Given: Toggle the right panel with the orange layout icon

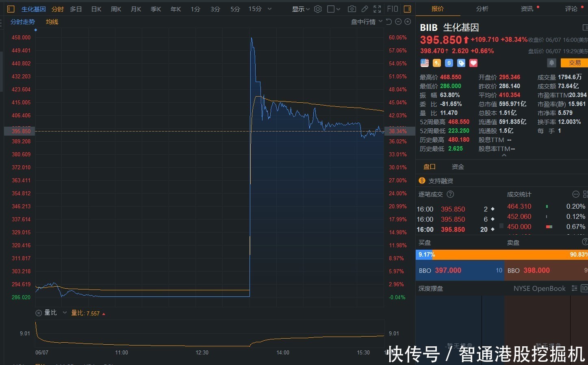Looking at the screenshot, I should (x=407, y=9).
